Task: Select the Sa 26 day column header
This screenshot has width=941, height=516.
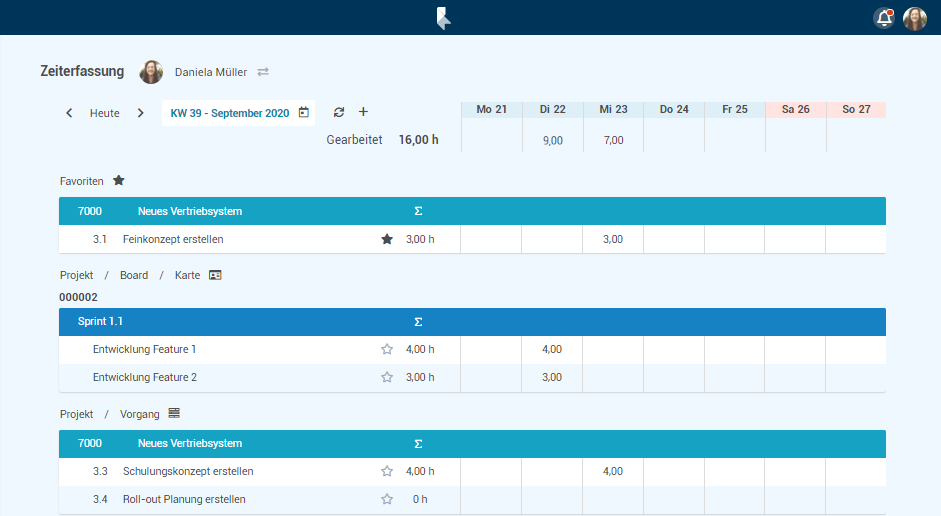Action: pos(796,109)
